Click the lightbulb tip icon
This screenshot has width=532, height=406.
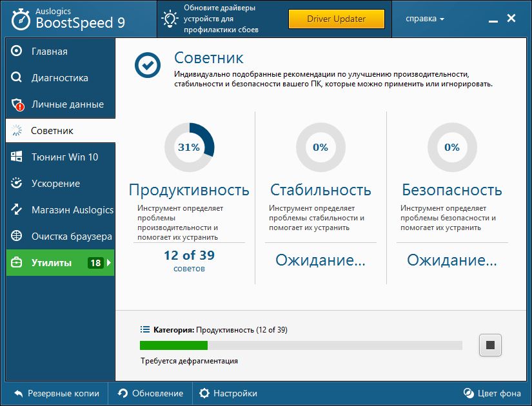[x=170, y=19]
